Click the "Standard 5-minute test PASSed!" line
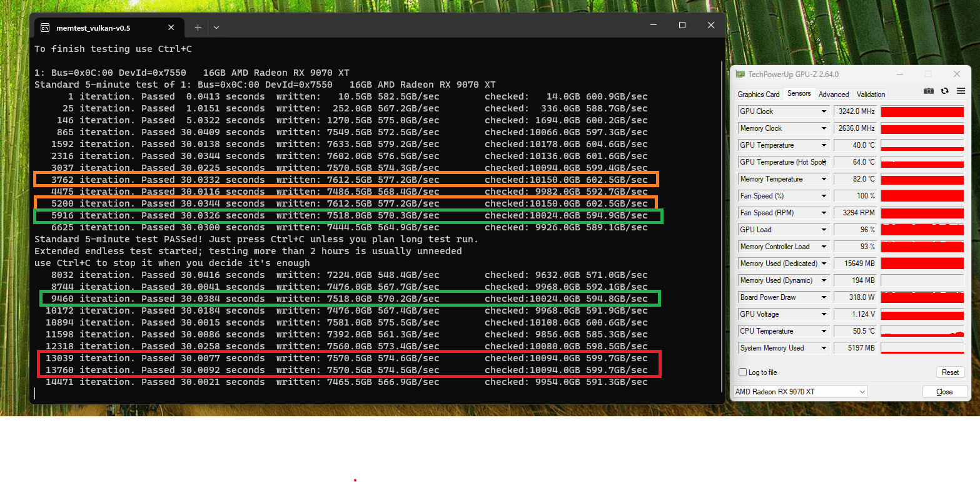Screen dimensions: 980x482 [x=256, y=239]
